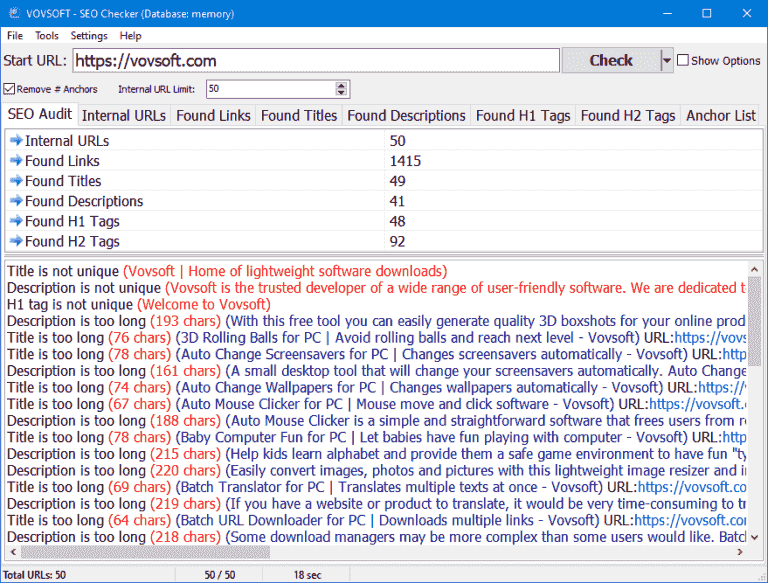Select the Found Titles value 49
This screenshot has height=583, width=768.
[397, 181]
